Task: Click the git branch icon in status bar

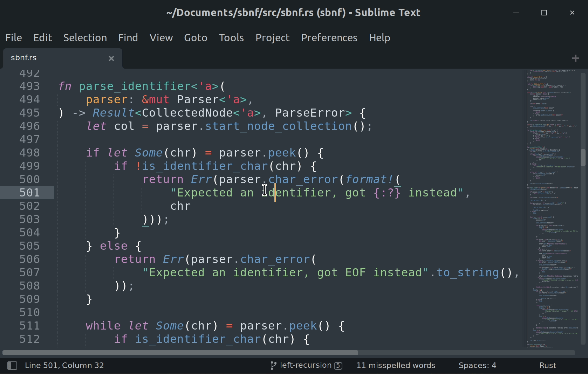Action: [273, 366]
